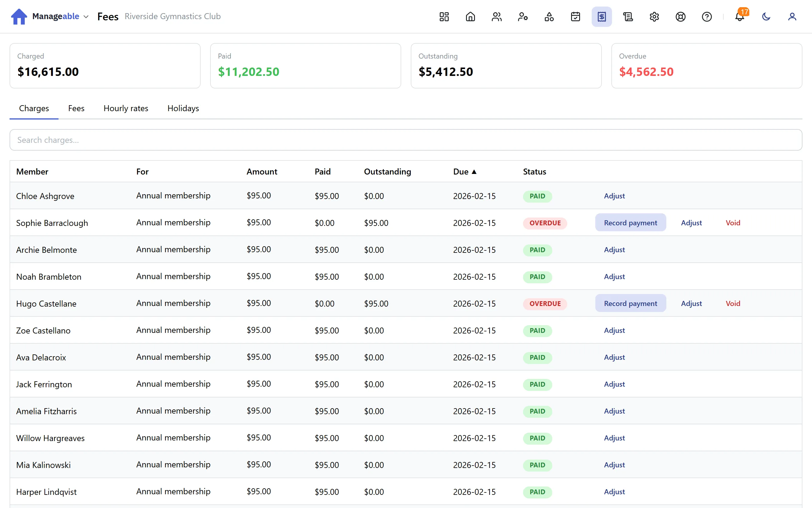
Task: Adjust Hugo Castellane's charge
Action: point(691,303)
